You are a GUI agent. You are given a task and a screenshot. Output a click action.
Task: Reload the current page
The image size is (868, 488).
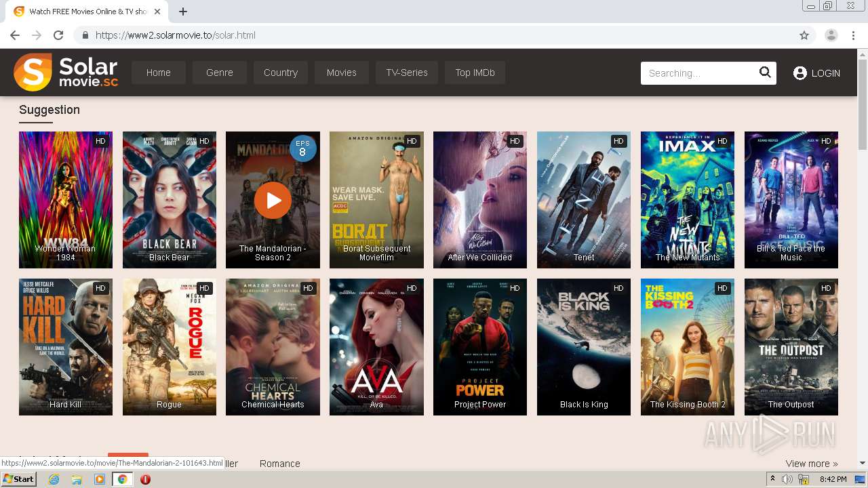click(x=58, y=35)
